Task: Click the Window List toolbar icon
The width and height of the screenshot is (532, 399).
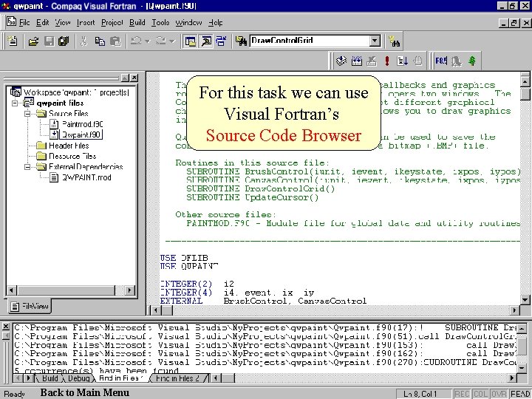Action: (x=221, y=41)
